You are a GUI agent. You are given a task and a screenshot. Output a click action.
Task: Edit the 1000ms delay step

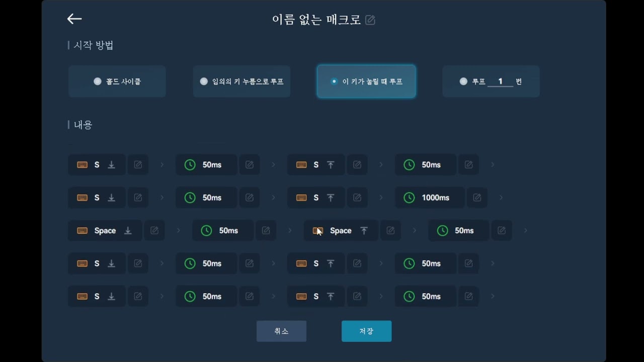click(x=477, y=198)
